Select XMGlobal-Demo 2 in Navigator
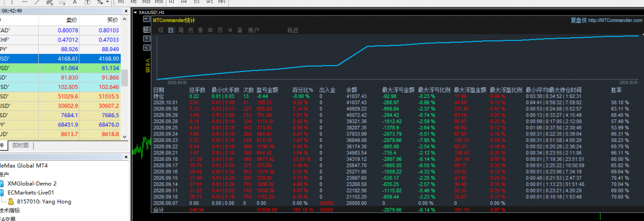644x221 pixels. pos(32,183)
